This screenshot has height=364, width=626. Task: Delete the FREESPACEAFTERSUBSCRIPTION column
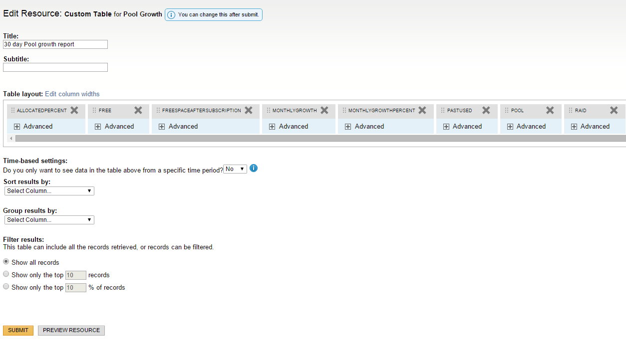click(249, 110)
